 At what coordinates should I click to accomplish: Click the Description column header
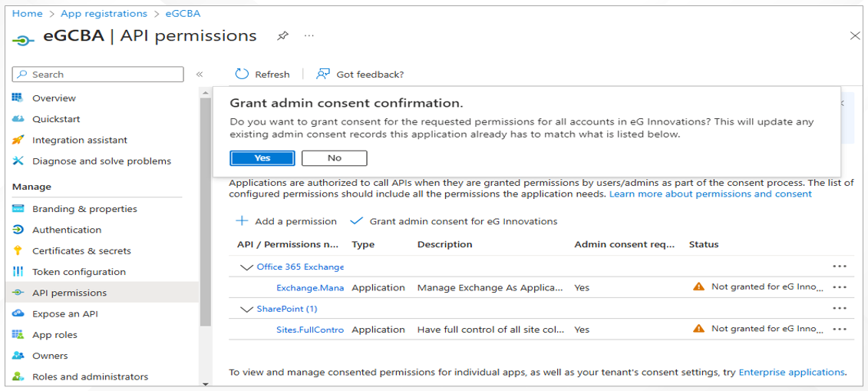444,244
